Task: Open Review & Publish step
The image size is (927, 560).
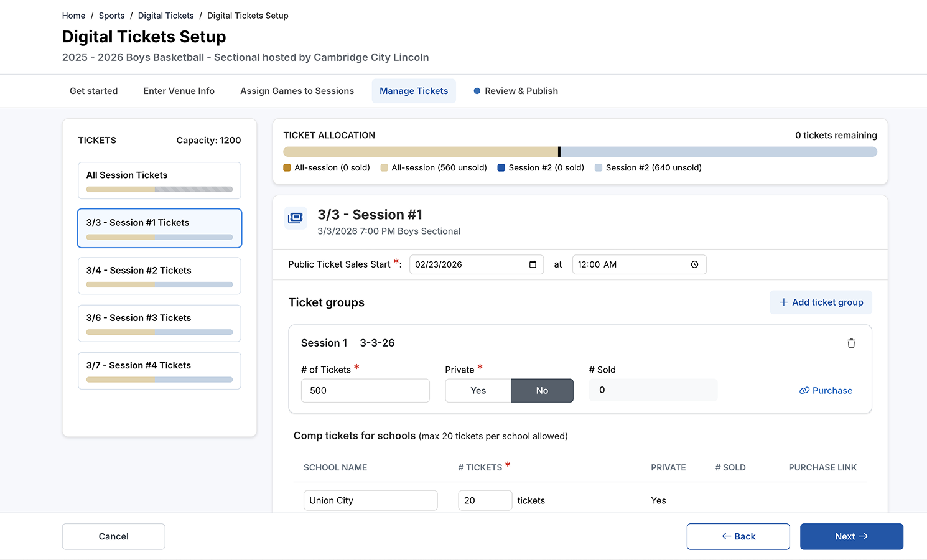Action: pos(516,91)
